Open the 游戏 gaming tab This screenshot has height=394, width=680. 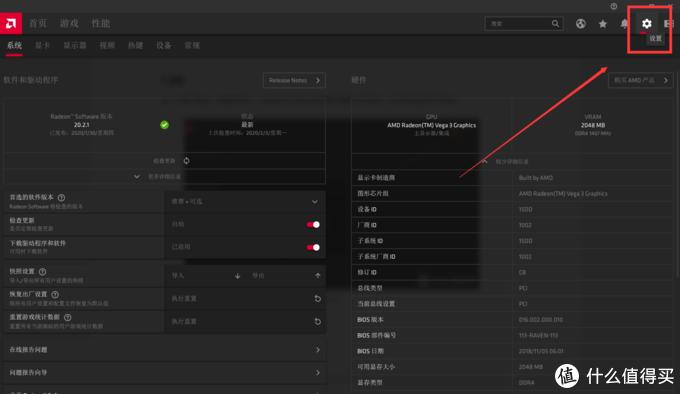pyautogui.click(x=69, y=23)
